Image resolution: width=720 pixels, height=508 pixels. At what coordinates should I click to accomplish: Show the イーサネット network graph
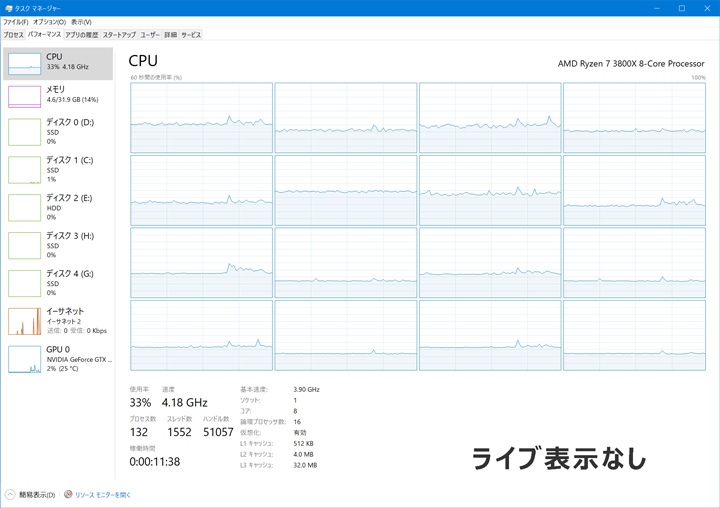pos(25,321)
